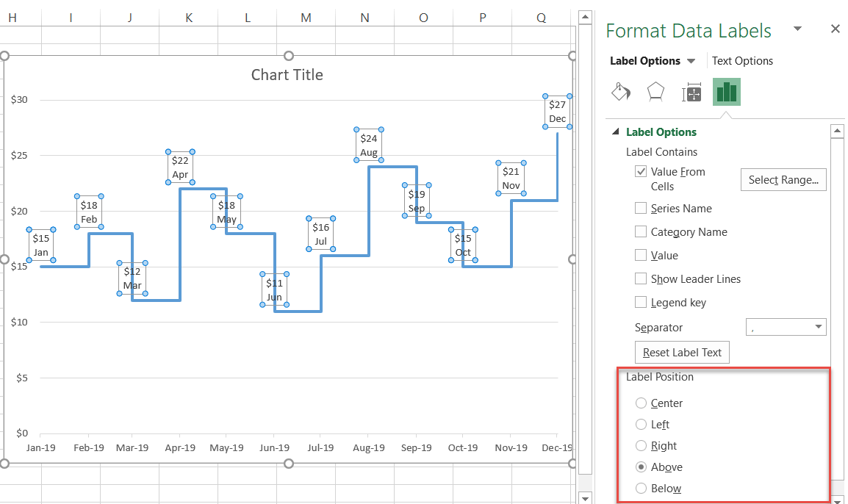Select the $21 Nov data label
This screenshot has width=848, height=504.
[511, 178]
